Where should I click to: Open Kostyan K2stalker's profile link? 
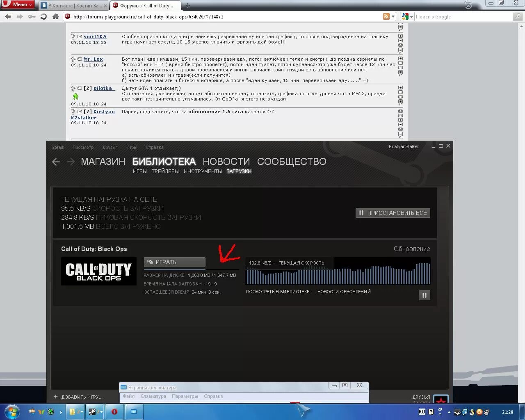[x=93, y=114]
